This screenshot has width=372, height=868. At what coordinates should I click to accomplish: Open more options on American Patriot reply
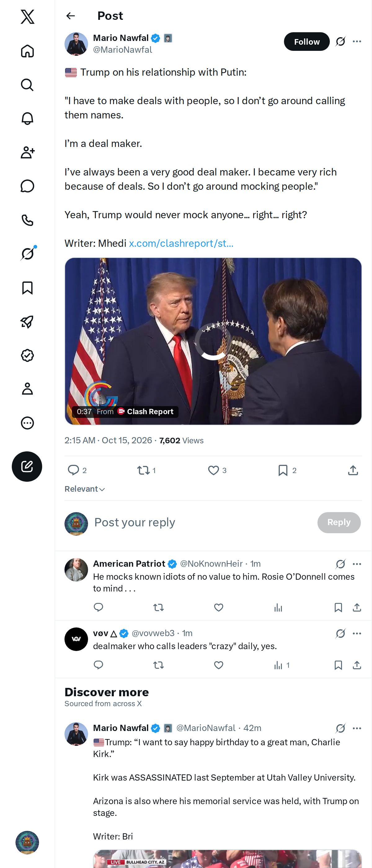coord(357,564)
